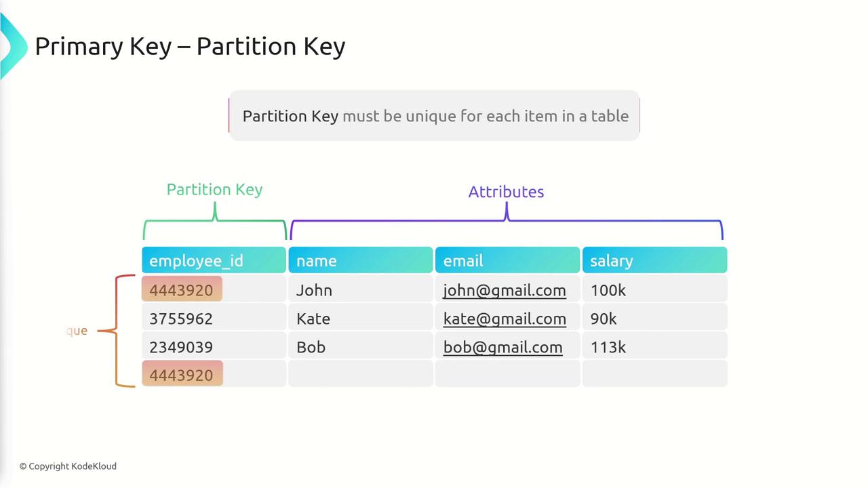Click the Primary Key – Partition Key title

coord(190,46)
